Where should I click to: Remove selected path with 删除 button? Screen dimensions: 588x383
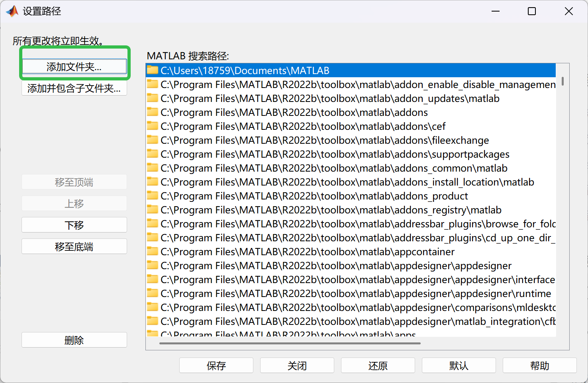[74, 340]
